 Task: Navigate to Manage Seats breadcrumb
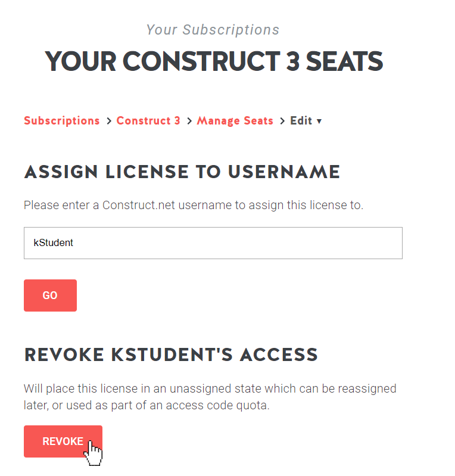tap(235, 121)
